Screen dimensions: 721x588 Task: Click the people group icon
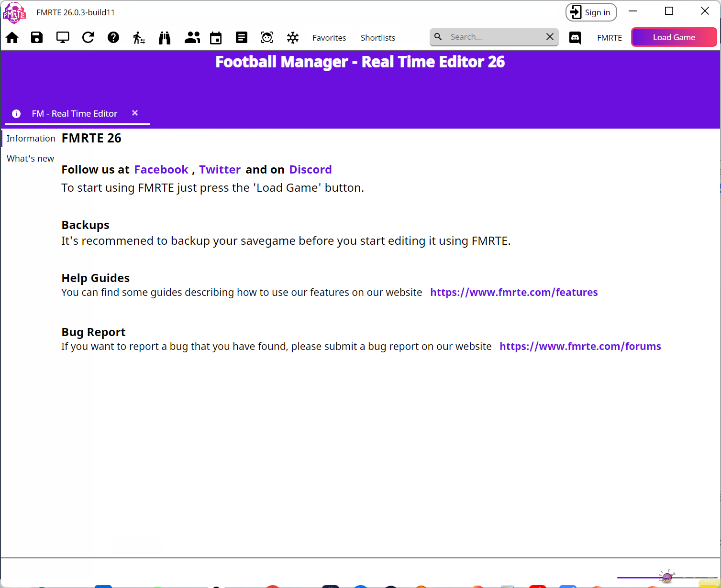[192, 38]
